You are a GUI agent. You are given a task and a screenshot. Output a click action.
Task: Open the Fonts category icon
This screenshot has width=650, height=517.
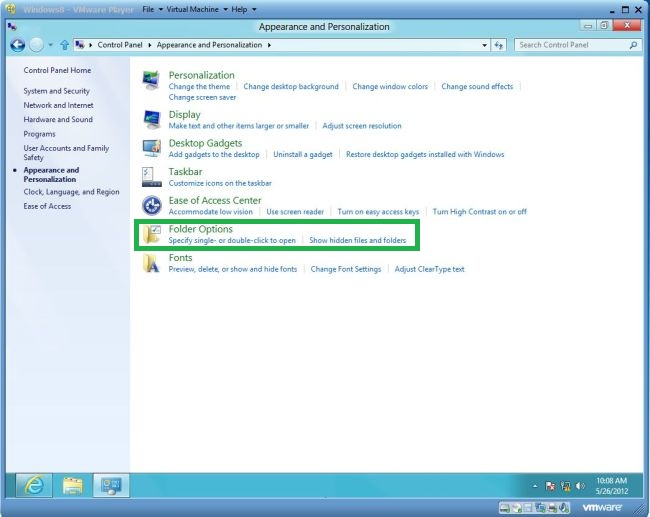[x=152, y=263]
